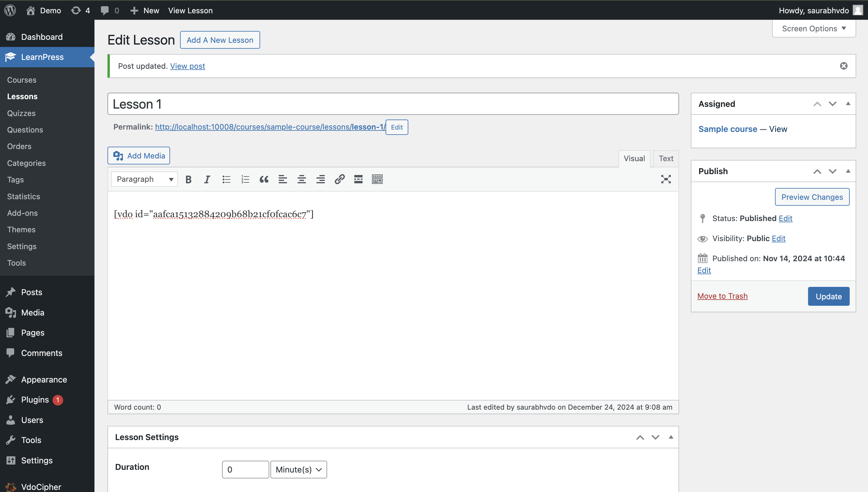This screenshot has width=868, height=492.
Task: Enter distraction-free fullscreen mode
Action: click(665, 179)
